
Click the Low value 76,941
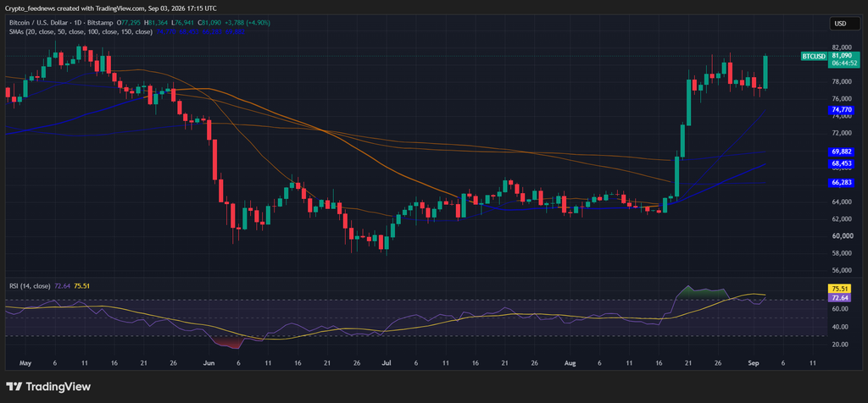[x=182, y=23]
